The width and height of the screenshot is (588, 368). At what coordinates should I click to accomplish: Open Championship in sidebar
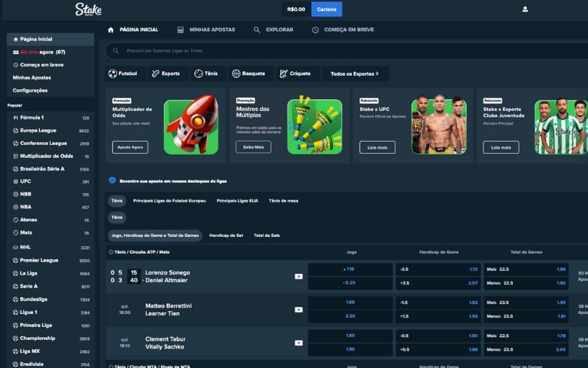50,338
